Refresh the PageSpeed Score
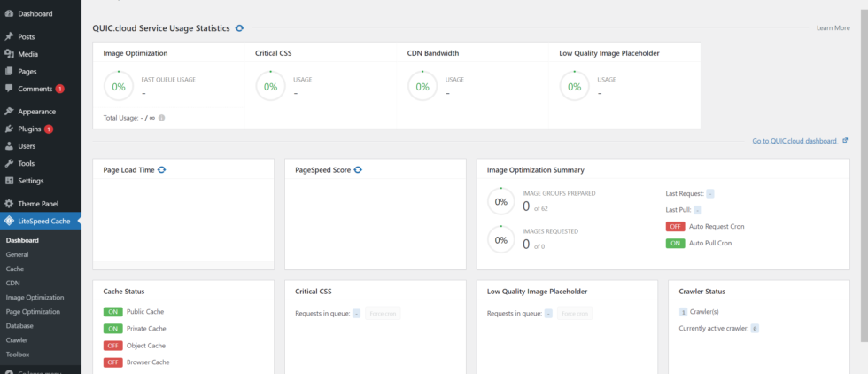The height and width of the screenshot is (374, 868). 358,169
